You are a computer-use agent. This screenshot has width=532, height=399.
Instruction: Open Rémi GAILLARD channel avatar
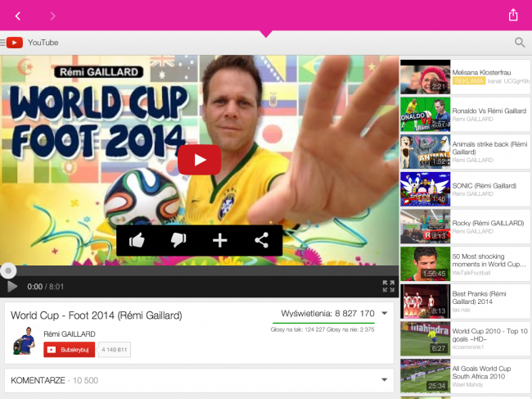click(x=24, y=341)
